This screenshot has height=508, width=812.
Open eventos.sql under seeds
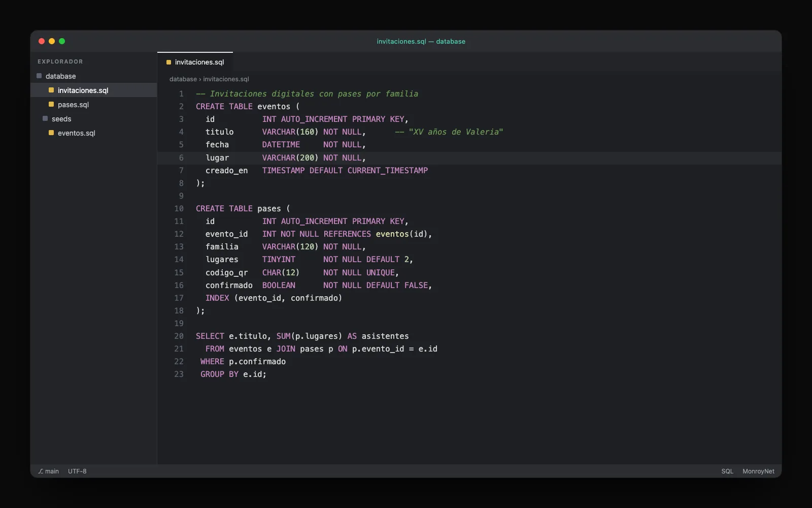click(x=94, y=133)
